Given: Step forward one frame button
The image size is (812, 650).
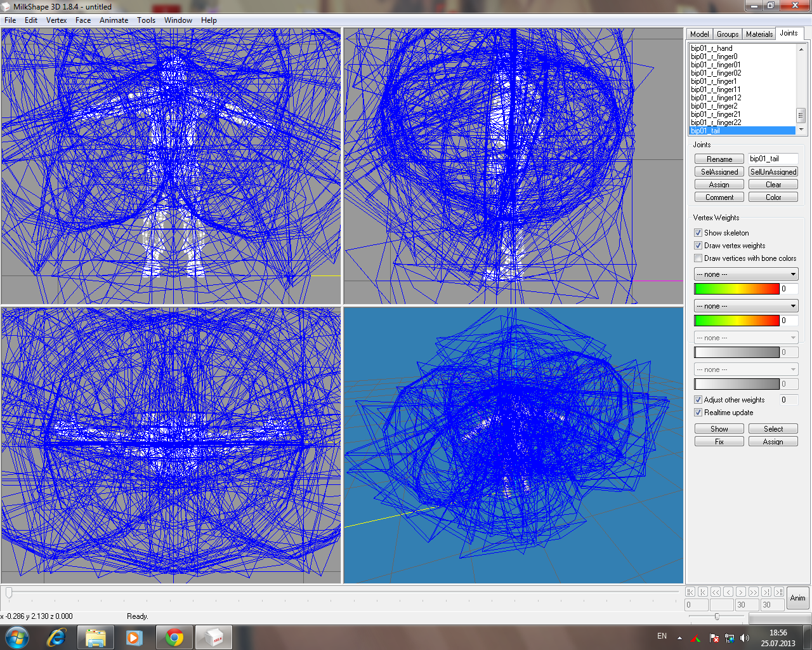Looking at the screenshot, I should coord(741,592).
